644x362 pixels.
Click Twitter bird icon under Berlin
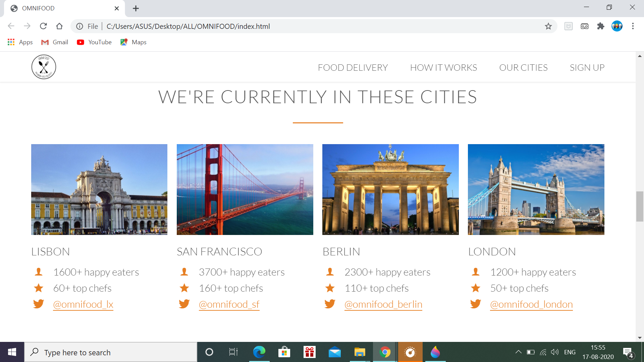click(x=330, y=304)
